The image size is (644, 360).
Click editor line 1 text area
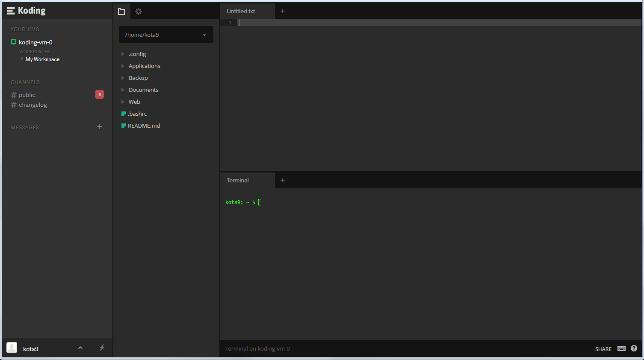coord(440,23)
